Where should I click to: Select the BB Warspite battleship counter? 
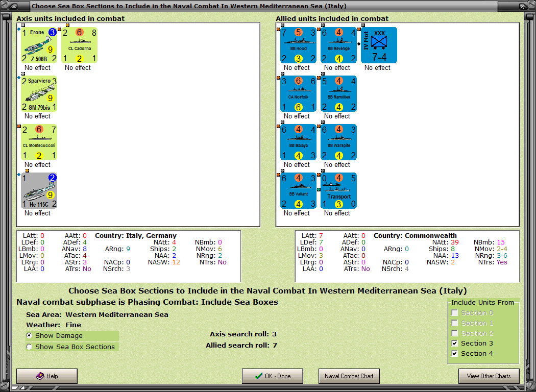(x=339, y=142)
